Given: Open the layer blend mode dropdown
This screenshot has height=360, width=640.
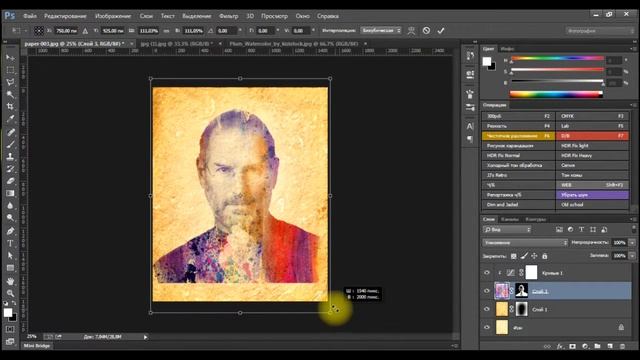Looking at the screenshot, I should point(525,242).
